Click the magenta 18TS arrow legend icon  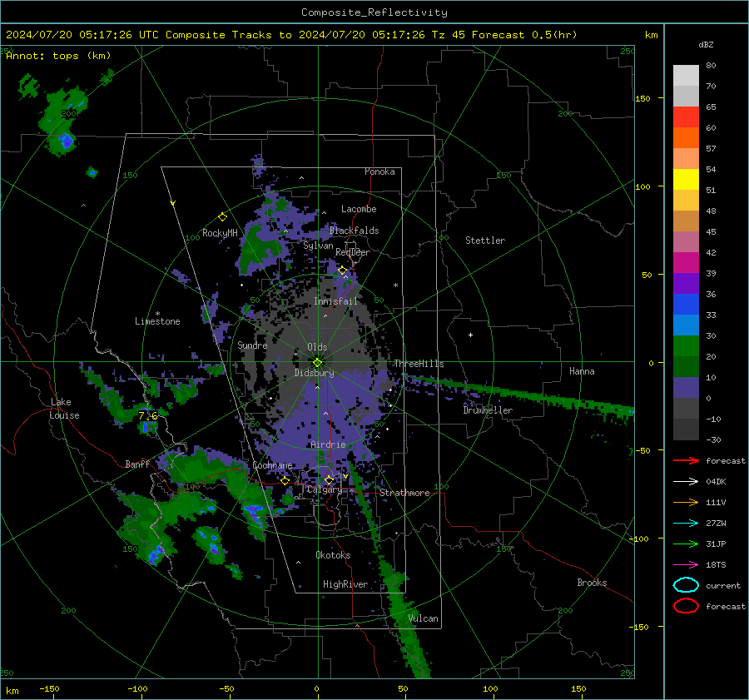[686, 565]
